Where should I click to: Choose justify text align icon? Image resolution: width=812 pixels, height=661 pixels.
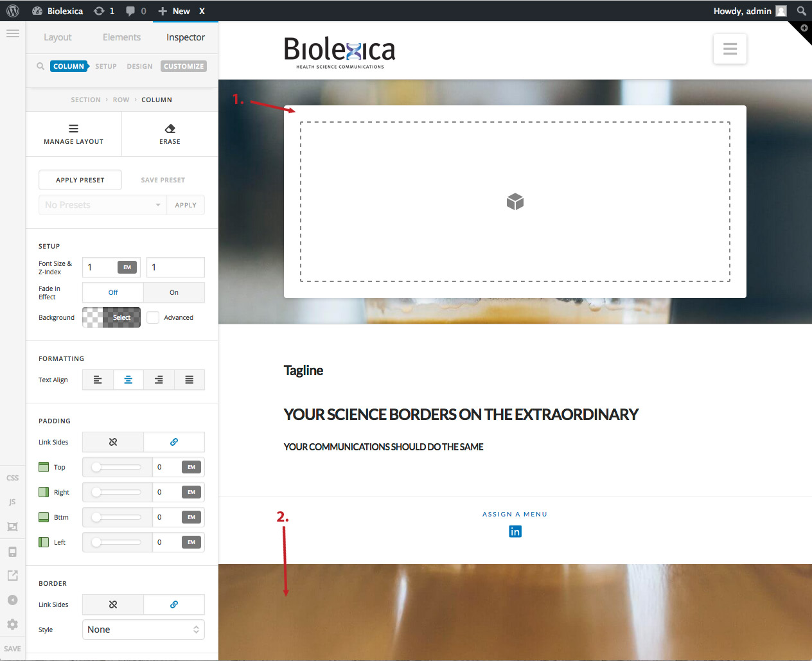pos(190,380)
